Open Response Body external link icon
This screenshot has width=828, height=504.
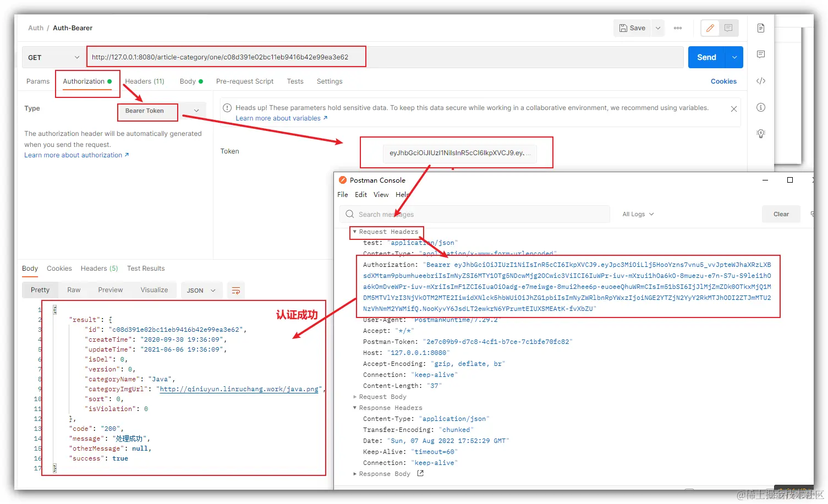point(420,473)
